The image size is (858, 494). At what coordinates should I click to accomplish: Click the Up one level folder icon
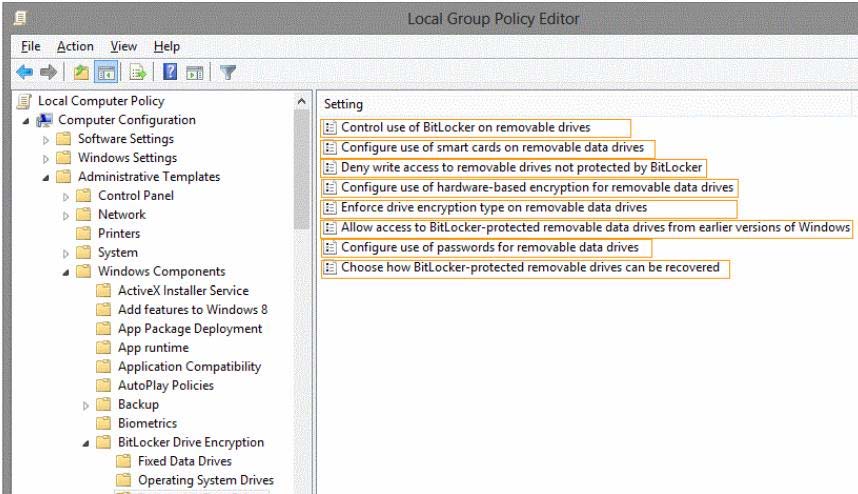[x=81, y=72]
